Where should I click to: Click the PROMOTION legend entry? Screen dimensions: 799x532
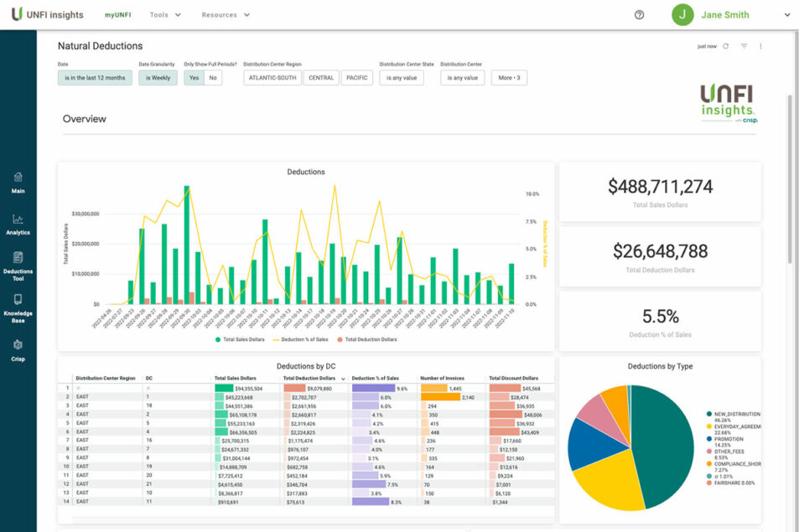point(724,442)
